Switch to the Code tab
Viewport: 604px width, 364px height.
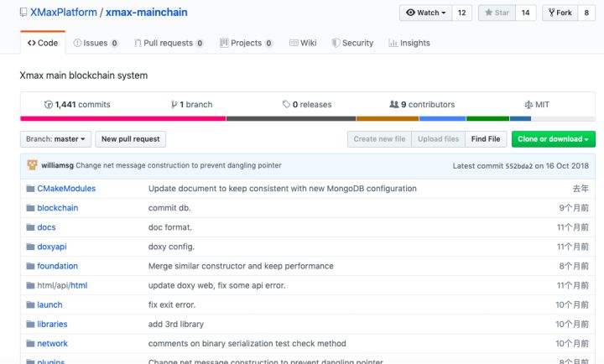click(43, 43)
